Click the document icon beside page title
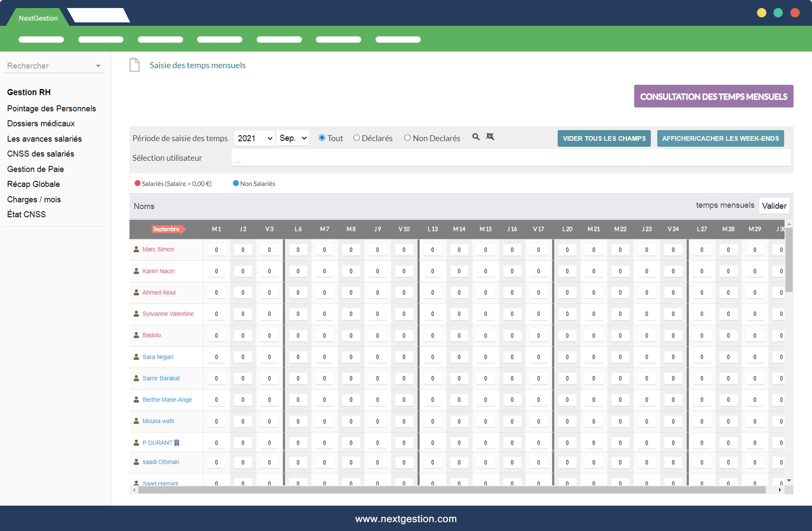 coord(134,65)
